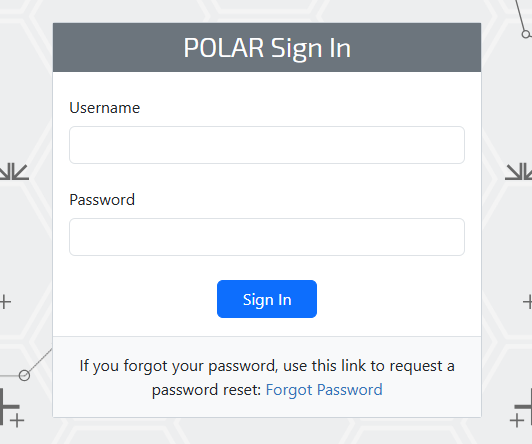Click the circle node at lower-left background
The height and width of the screenshot is (444, 532).
24,375
